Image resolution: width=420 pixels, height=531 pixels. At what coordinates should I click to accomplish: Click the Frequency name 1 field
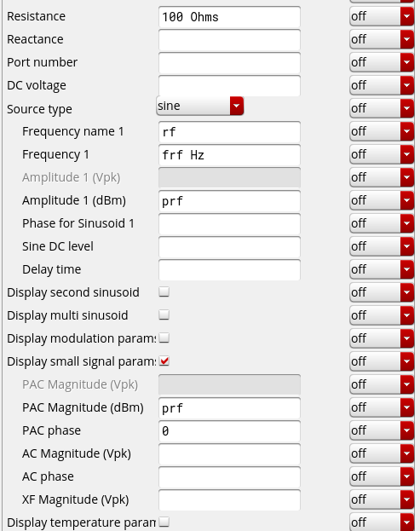(229, 132)
